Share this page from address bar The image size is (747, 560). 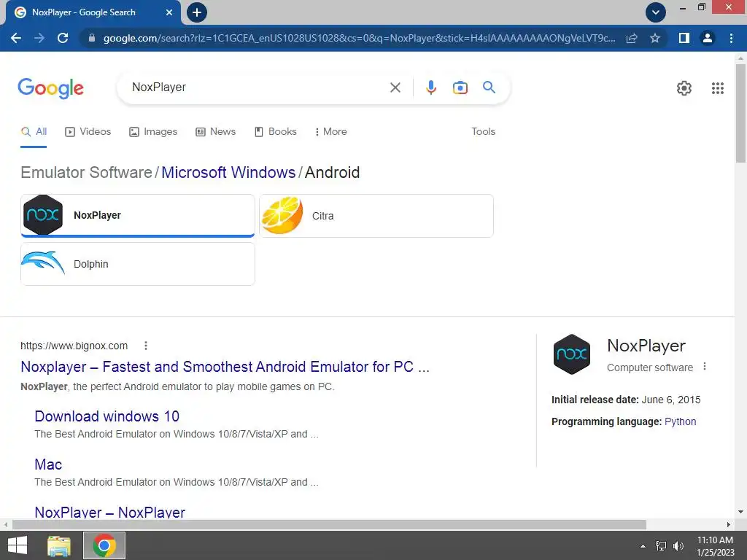(632, 38)
